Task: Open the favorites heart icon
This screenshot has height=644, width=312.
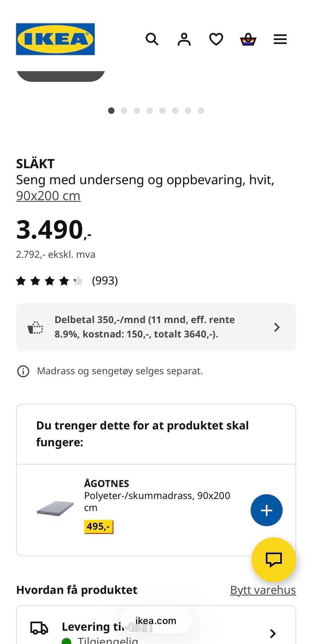Action: [x=216, y=39]
